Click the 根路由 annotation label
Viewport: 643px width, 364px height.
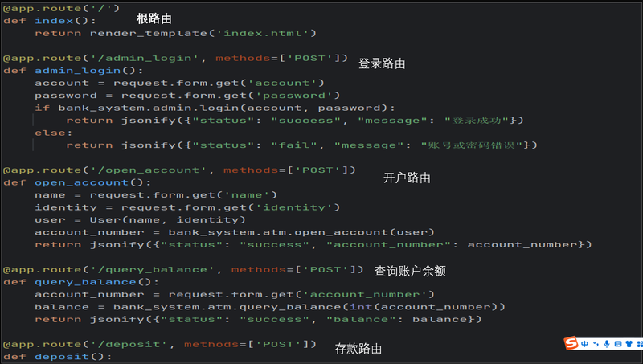click(x=154, y=18)
